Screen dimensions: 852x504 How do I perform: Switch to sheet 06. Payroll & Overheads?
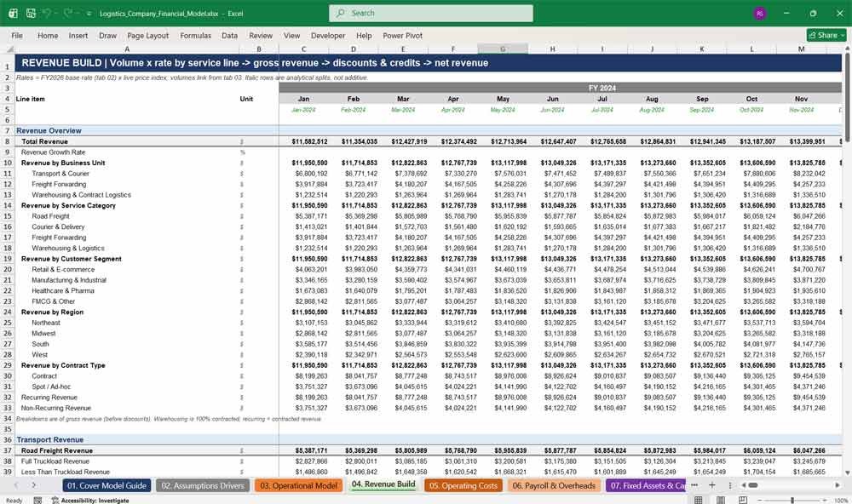coord(554,485)
